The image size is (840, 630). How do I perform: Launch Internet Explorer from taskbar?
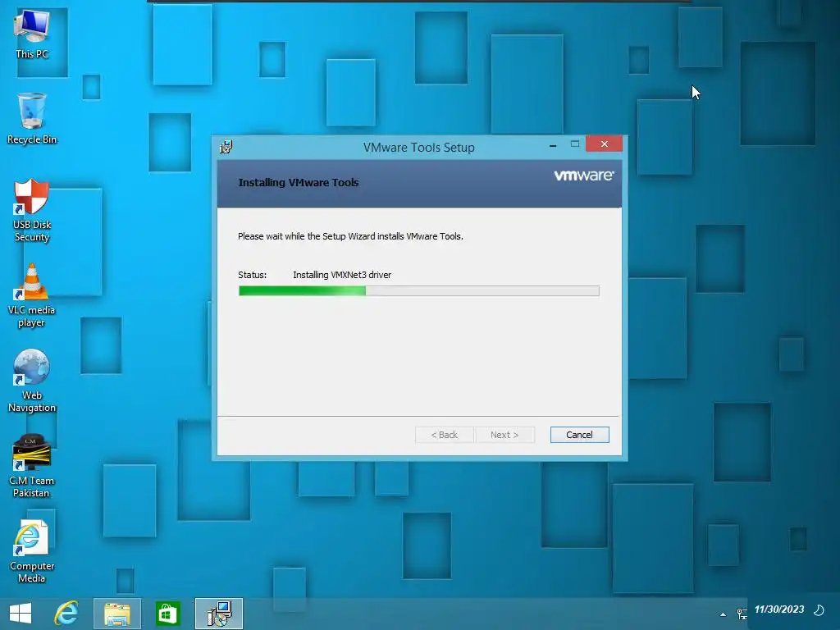[66, 614]
